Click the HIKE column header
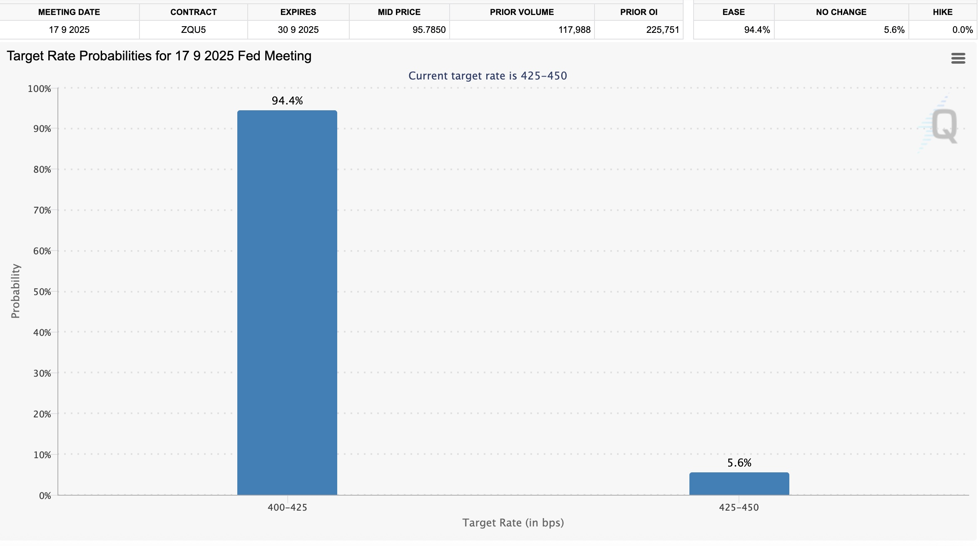 (943, 12)
